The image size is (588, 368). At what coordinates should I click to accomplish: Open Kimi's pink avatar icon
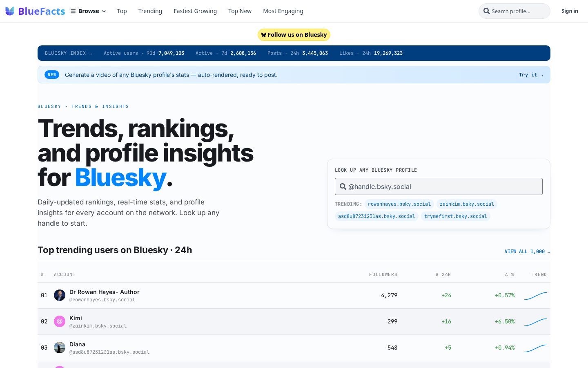[60, 321]
